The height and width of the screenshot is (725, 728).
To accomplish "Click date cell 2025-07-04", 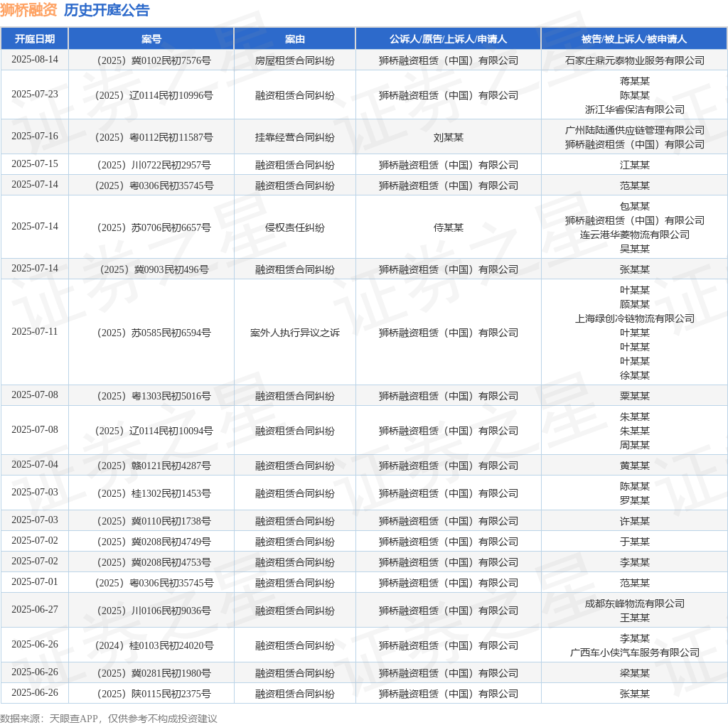I will click(x=35, y=465).
